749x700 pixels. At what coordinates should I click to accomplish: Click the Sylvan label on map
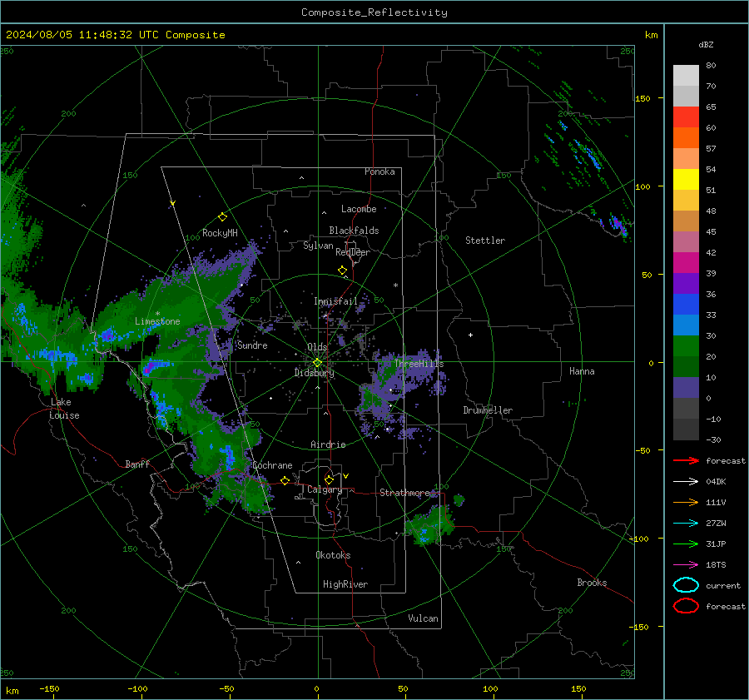point(318,246)
